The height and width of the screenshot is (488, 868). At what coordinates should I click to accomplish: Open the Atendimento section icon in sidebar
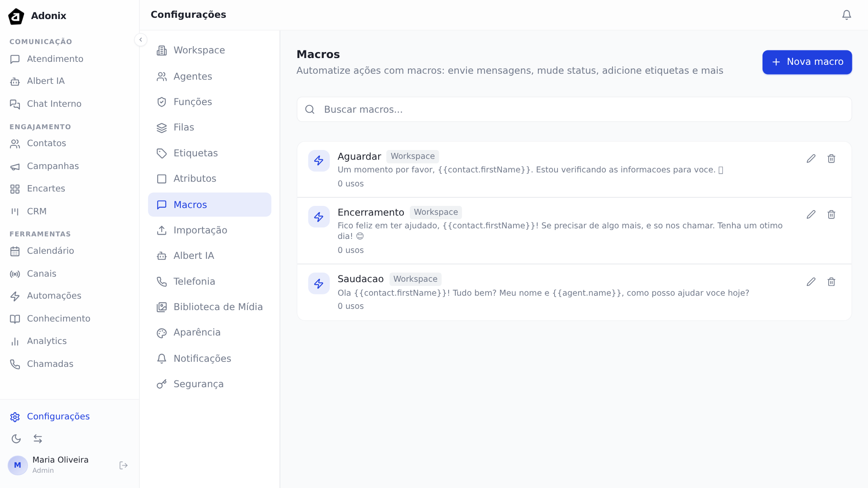point(15,59)
